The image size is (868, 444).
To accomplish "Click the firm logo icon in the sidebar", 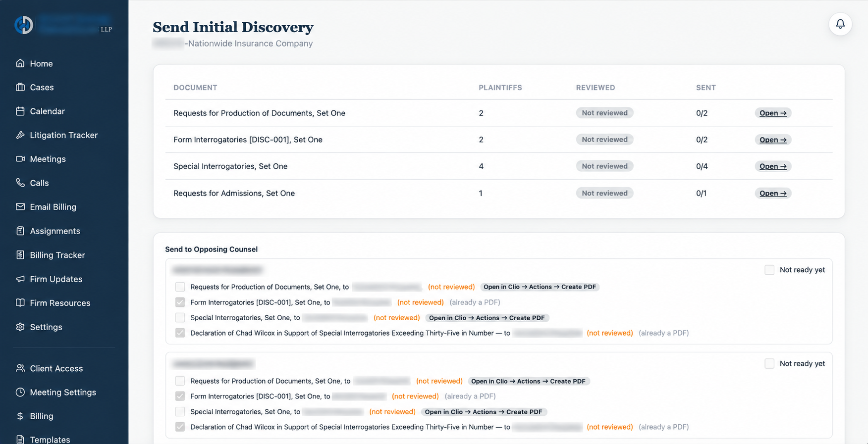I will [24, 25].
